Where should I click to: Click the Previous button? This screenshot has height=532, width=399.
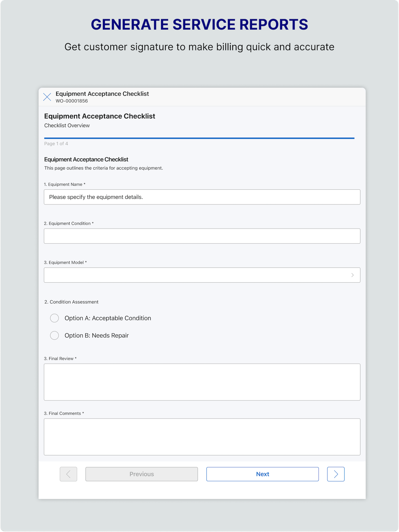pos(142,474)
